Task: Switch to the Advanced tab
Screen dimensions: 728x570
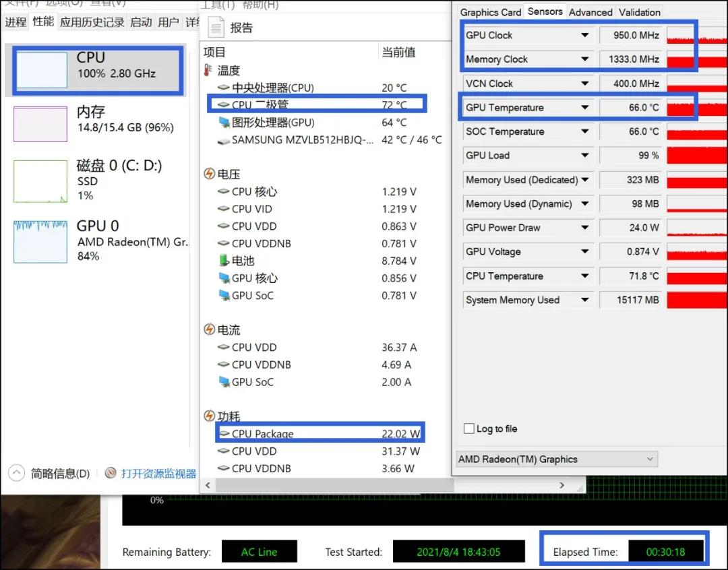Action: coord(590,12)
